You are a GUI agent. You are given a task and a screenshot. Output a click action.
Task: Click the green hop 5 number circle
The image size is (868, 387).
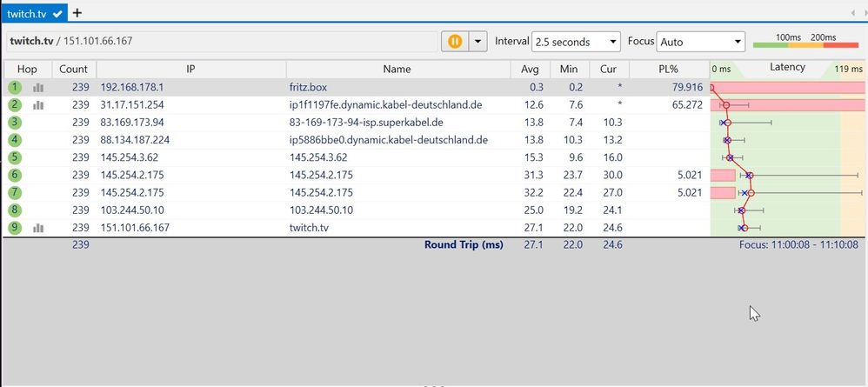pyautogui.click(x=14, y=157)
